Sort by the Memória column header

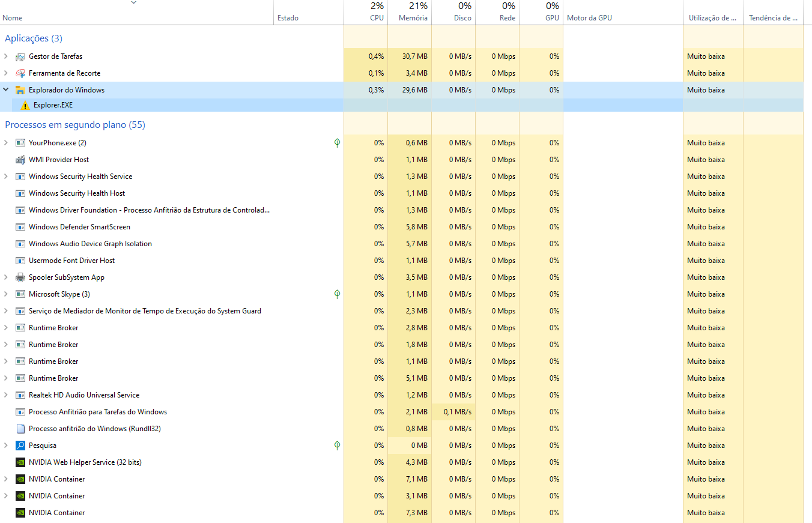click(x=413, y=18)
